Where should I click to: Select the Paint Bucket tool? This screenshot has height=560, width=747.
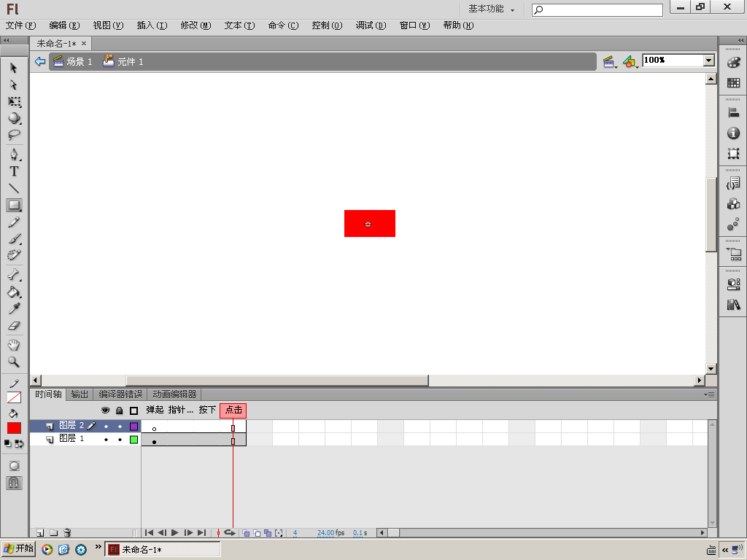(15, 292)
